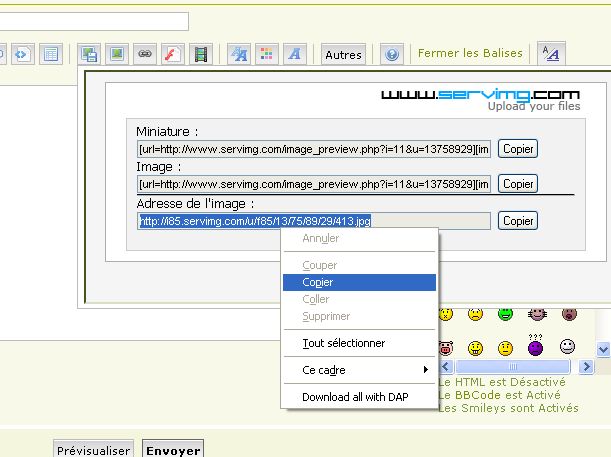Click the title input field at top
The image size is (611, 457).
pos(94,21)
